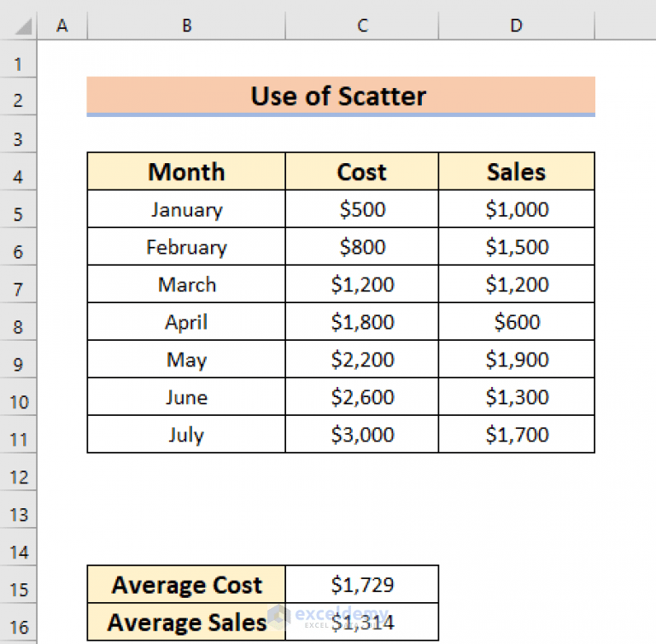
Task: Select March's sales cell $1,200
Action: [516, 284]
